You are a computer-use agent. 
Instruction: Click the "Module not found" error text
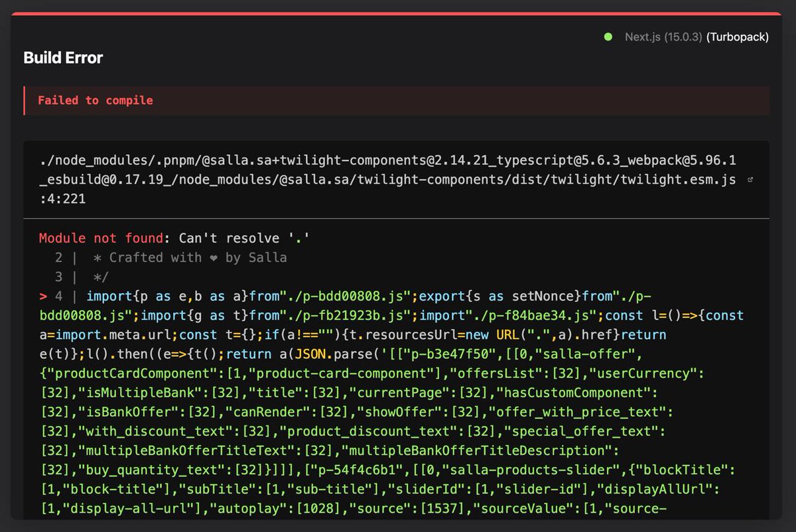[101, 238]
